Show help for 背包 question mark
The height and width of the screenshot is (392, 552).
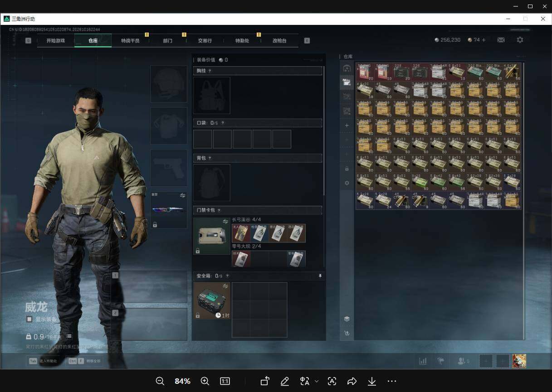coord(210,158)
